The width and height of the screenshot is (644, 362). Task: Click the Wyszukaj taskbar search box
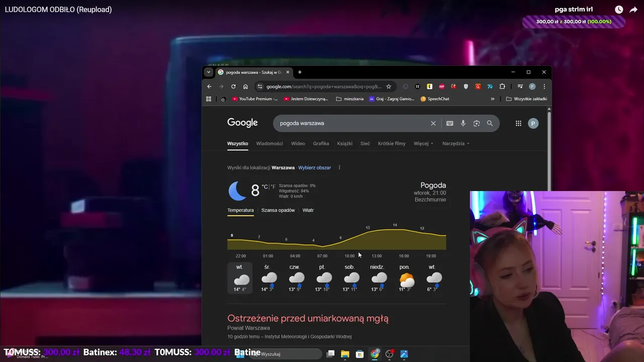pyautogui.click(x=285, y=354)
